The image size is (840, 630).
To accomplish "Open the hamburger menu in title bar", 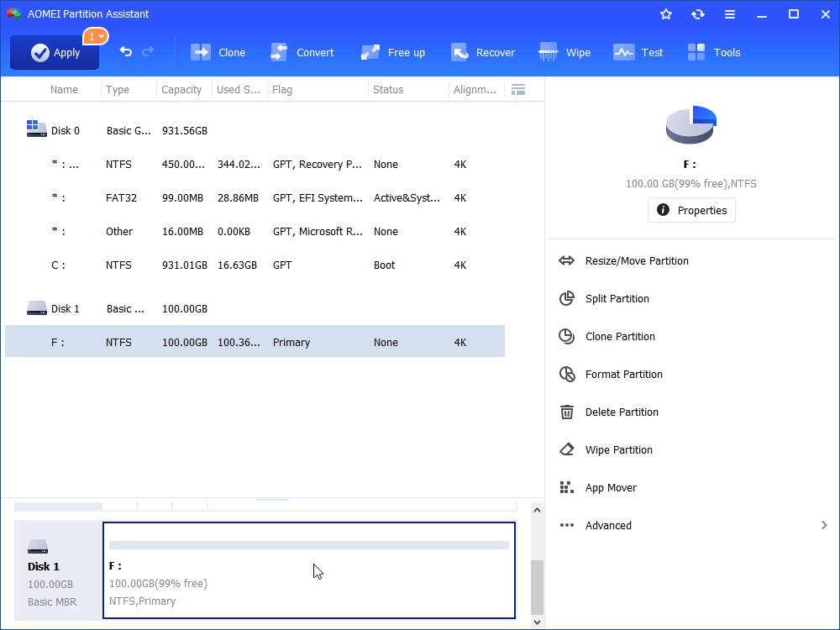I will (x=730, y=14).
